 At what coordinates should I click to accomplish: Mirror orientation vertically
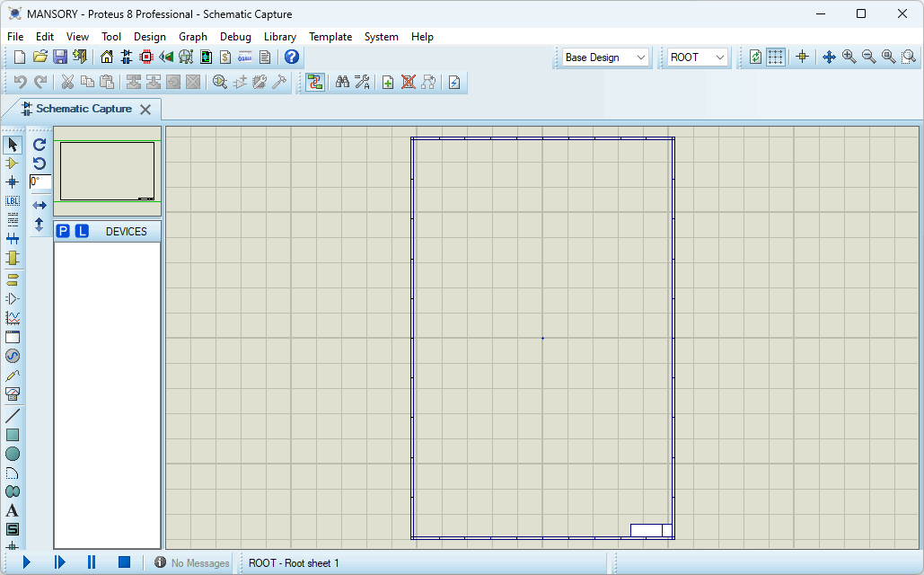[39, 225]
